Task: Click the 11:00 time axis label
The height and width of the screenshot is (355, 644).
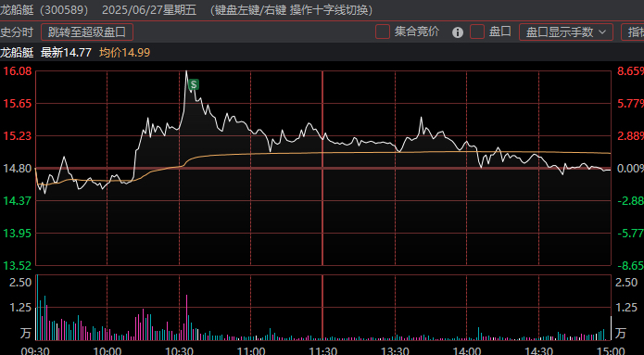Action: pos(250,350)
